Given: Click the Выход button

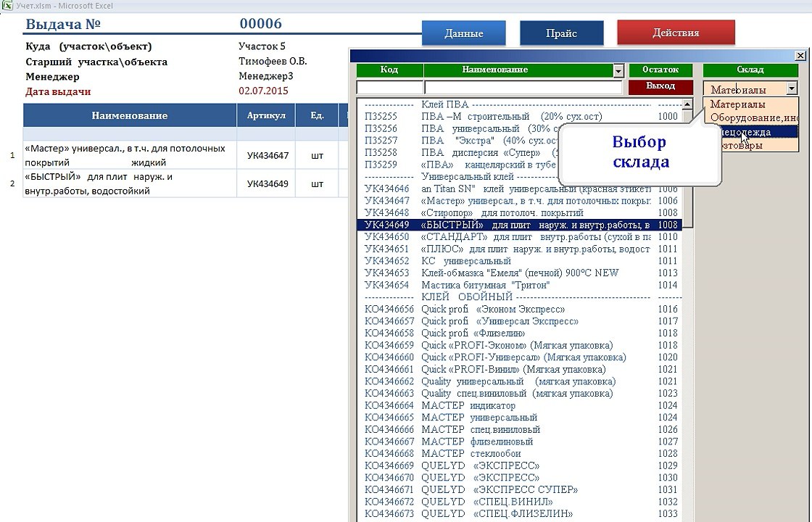Looking at the screenshot, I should coord(660,86).
